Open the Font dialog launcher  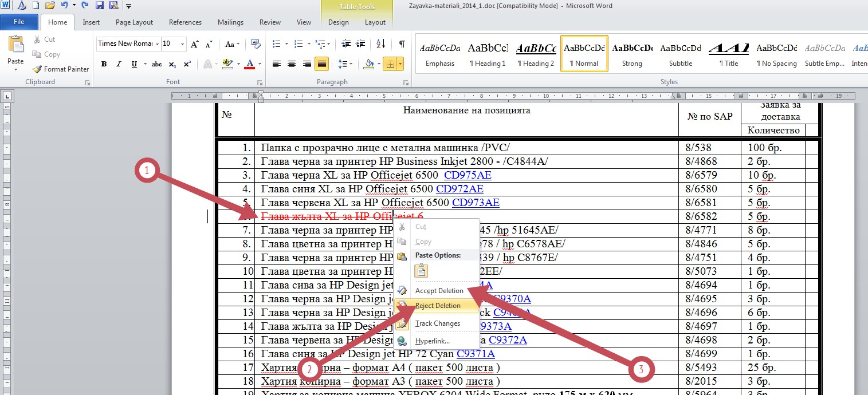[260, 82]
